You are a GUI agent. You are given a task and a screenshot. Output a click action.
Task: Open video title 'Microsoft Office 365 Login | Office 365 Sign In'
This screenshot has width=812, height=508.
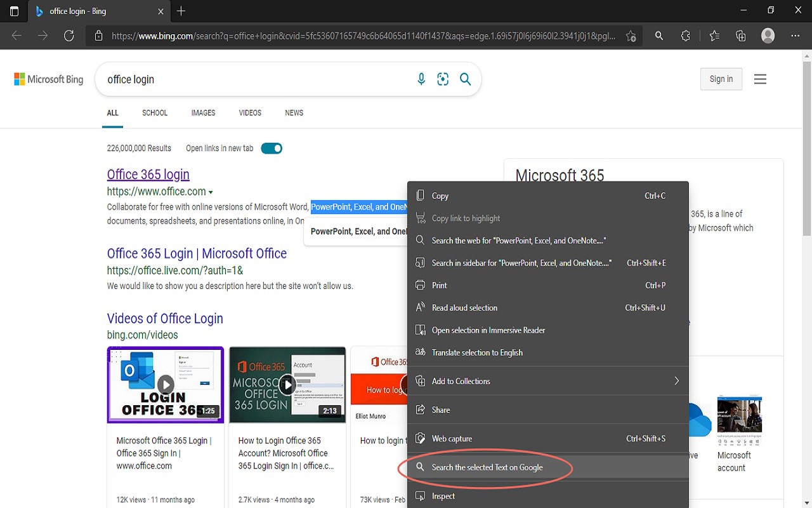click(x=164, y=453)
